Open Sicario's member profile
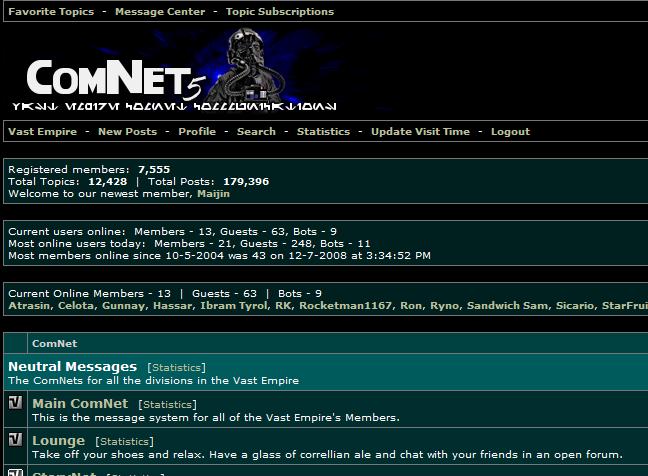This screenshot has height=476, width=648. [574, 306]
